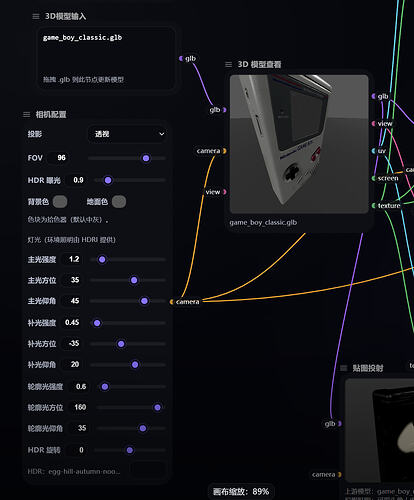
Task: Click the 补光方位 slider handle
Action: [121, 344]
